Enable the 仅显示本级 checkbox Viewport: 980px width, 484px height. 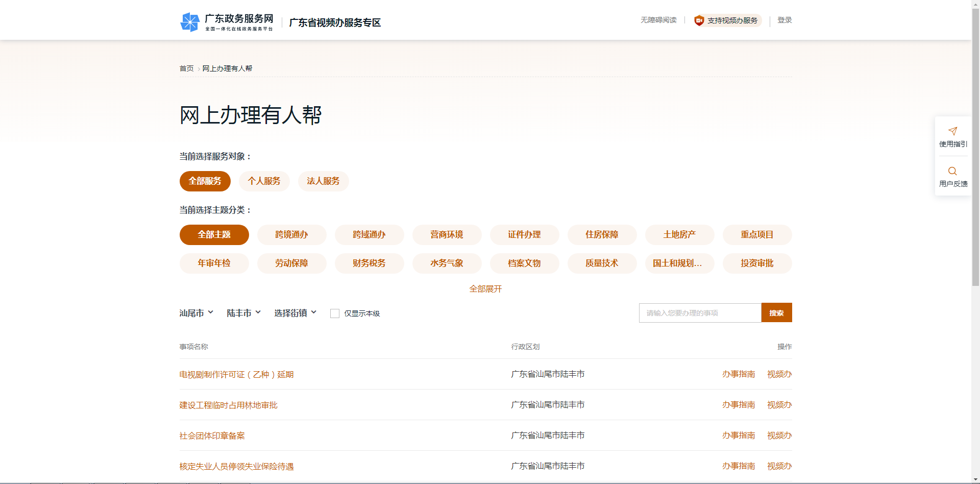coord(335,313)
